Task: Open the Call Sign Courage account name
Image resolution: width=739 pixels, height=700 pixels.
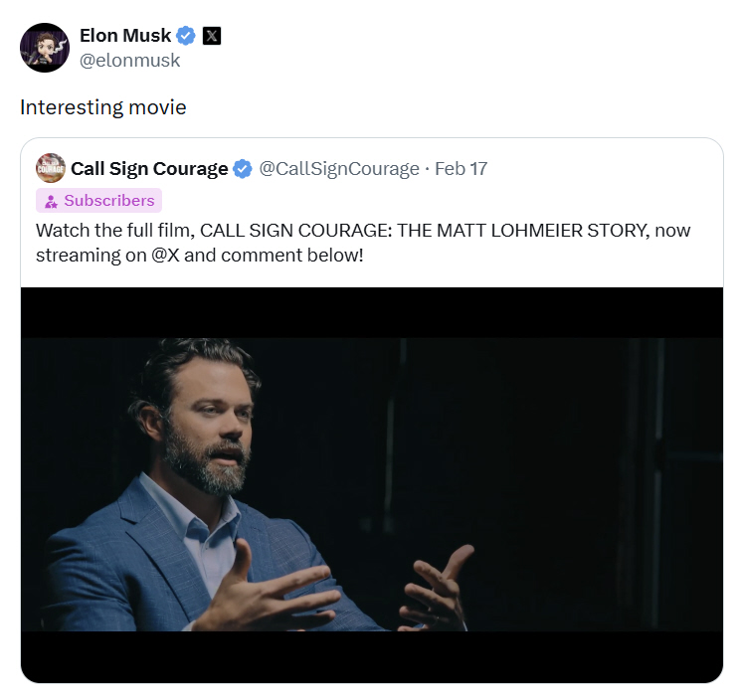Action: coord(149,169)
